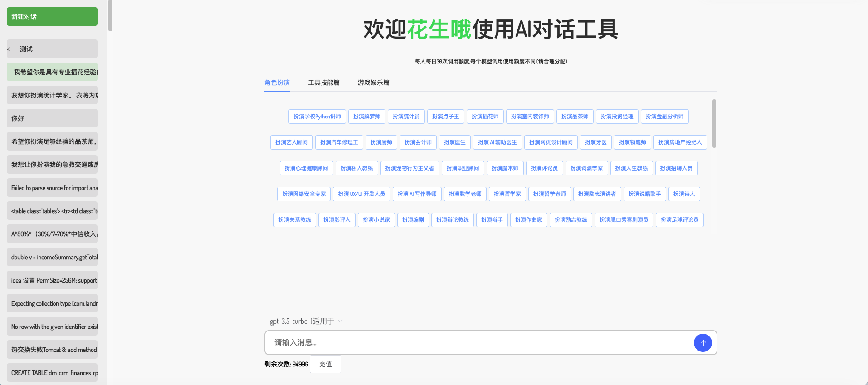
Task: Open the 你好 conversation in sidebar
Action: point(52,118)
